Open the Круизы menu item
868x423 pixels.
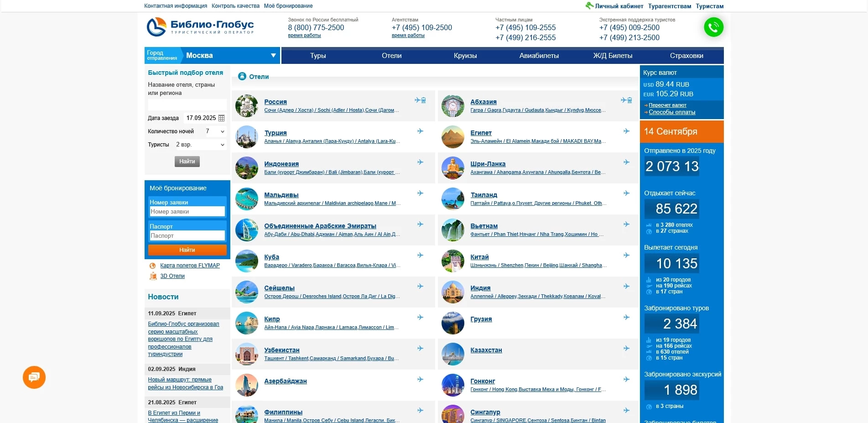point(465,56)
